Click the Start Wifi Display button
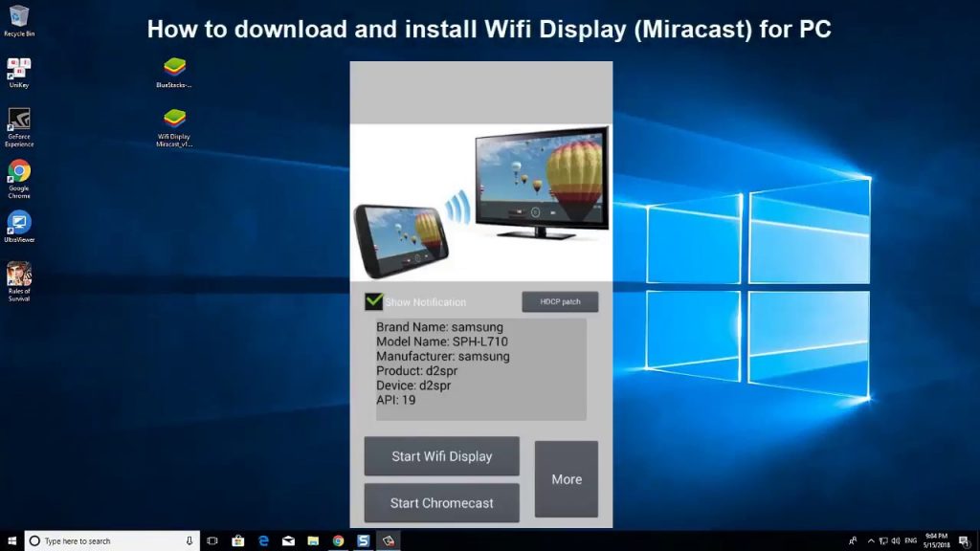The image size is (980, 551). [x=442, y=456]
